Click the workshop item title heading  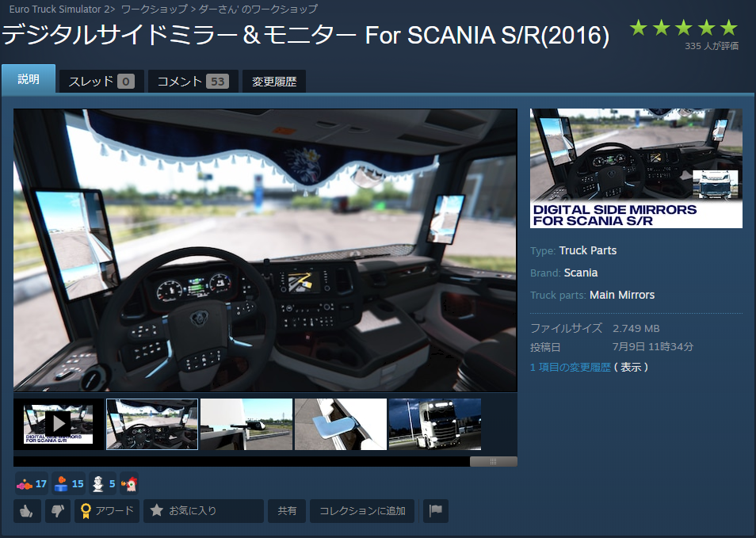click(306, 35)
